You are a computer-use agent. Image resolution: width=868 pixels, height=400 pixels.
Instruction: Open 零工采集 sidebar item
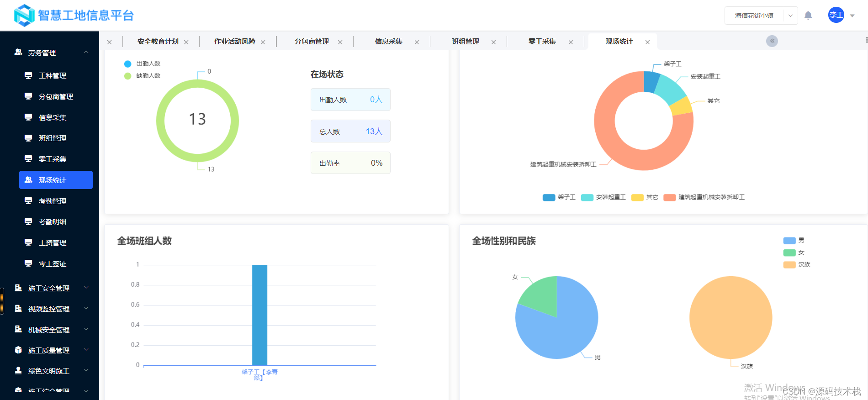(x=53, y=159)
